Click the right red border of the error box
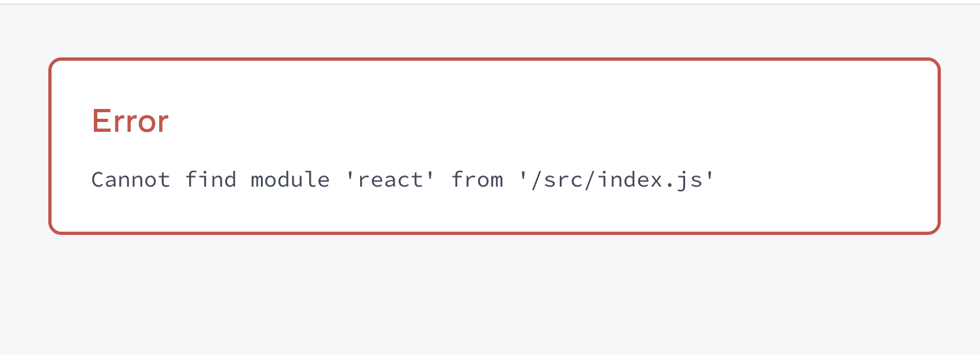 pyautogui.click(x=939, y=146)
